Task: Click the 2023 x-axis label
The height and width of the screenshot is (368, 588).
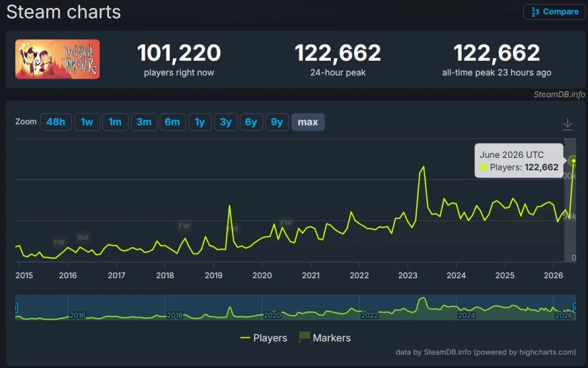Action: (x=408, y=276)
